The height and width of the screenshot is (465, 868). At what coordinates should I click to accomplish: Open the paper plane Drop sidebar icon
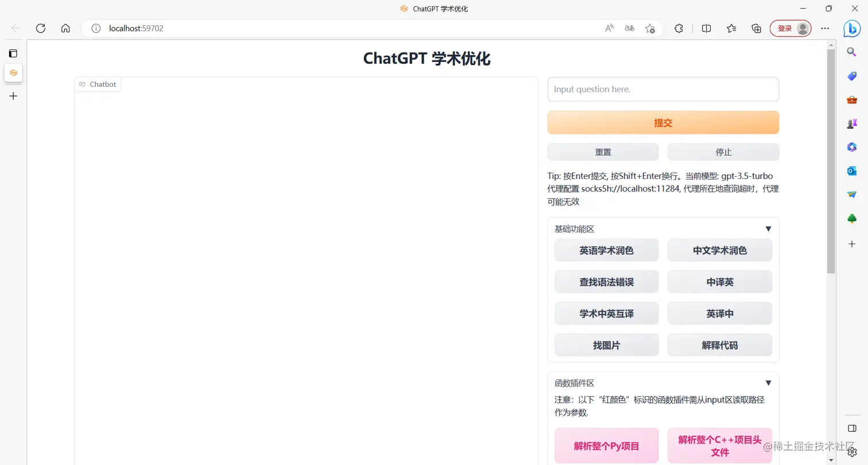coord(852,195)
